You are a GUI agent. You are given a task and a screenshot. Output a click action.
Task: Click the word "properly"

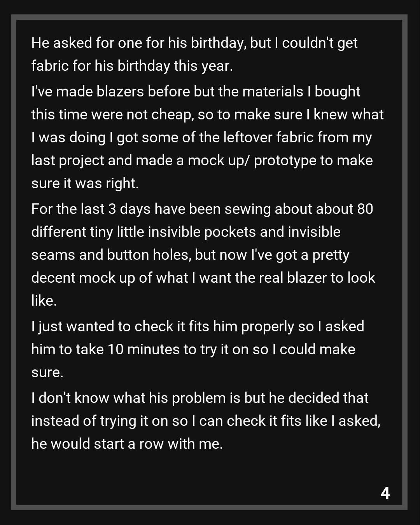(x=267, y=327)
